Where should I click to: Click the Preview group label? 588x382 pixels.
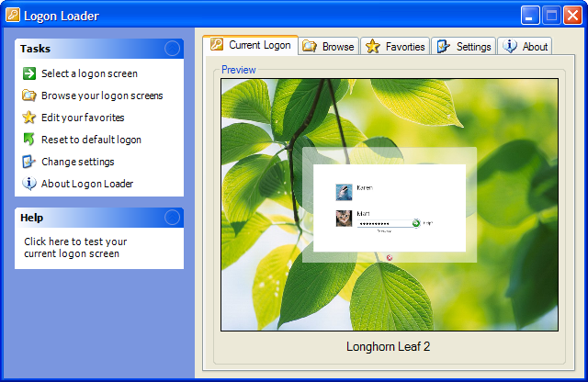point(239,70)
